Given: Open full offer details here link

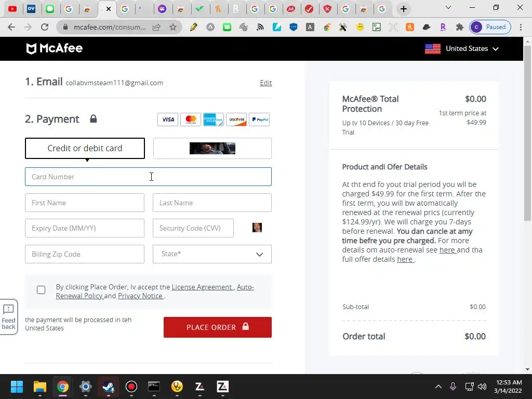Looking at the screenshot, I should [405, 259].
